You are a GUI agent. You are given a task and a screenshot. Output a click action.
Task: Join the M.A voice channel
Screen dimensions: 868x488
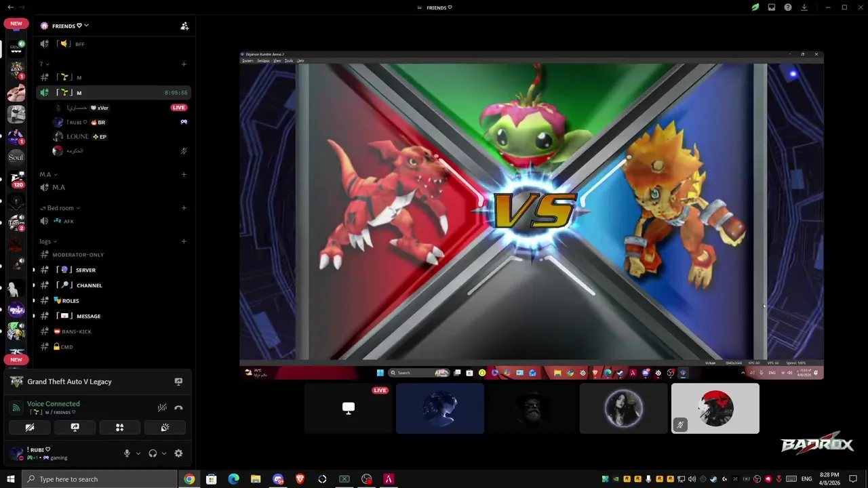113,187
